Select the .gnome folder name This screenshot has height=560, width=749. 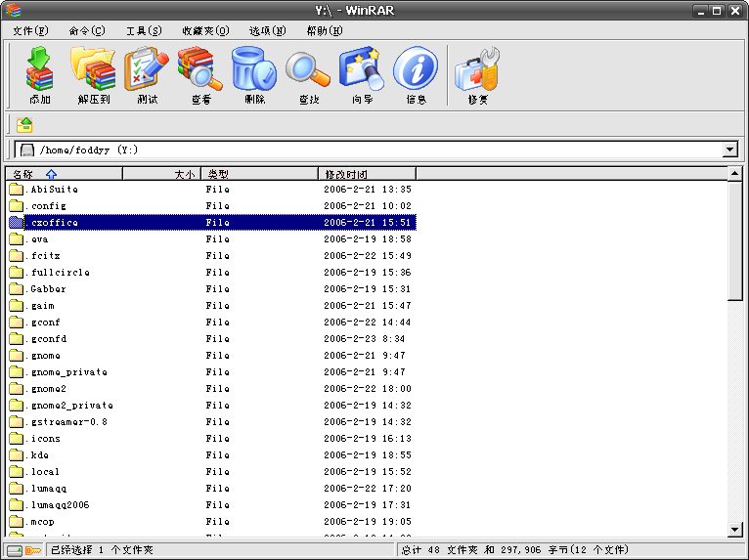42,356
